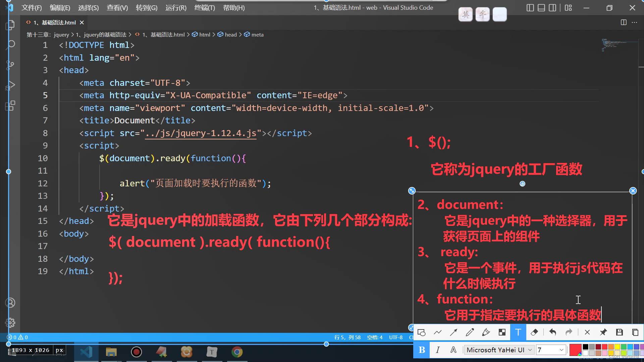Toggle outlined text style button

click(453, 350)
